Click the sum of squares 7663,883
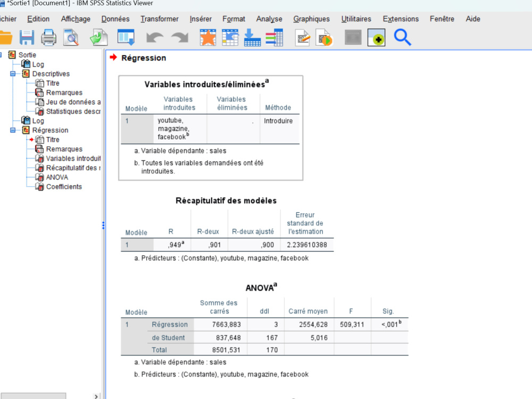The height and width of the screenshot is (399, 532). pyautogui.click(x=226, y=325)
